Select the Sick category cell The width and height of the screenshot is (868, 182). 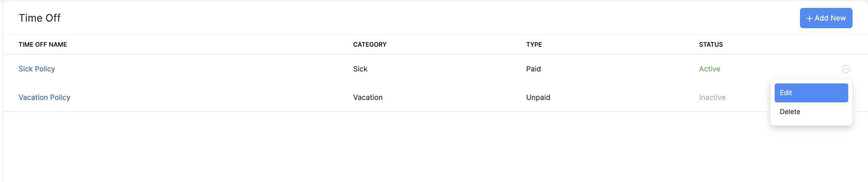point(360,69)
